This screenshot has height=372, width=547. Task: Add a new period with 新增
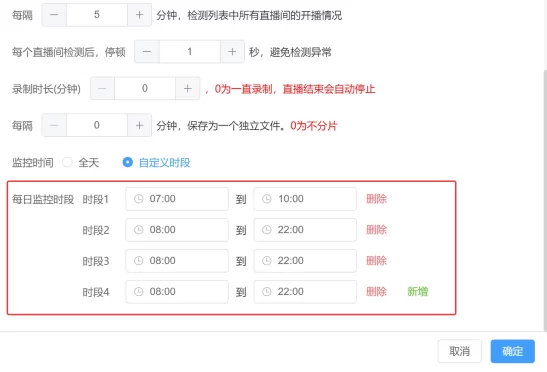coord(418,292)
